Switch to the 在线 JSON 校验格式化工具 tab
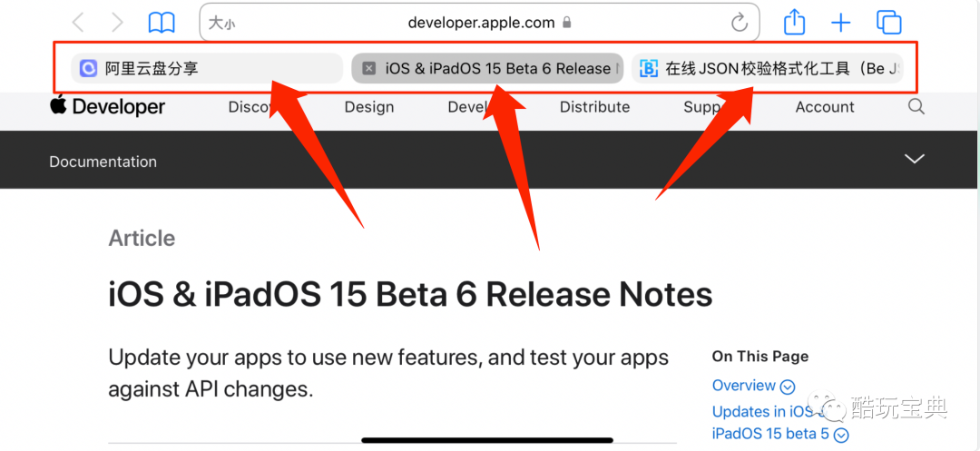980x451 pixels. pos(768,68)
